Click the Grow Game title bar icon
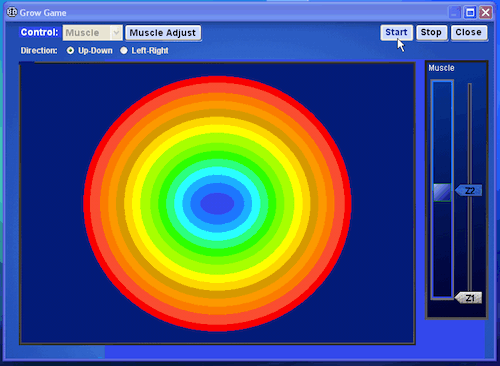The image size is (500, 366). click(x=12, y=12)
